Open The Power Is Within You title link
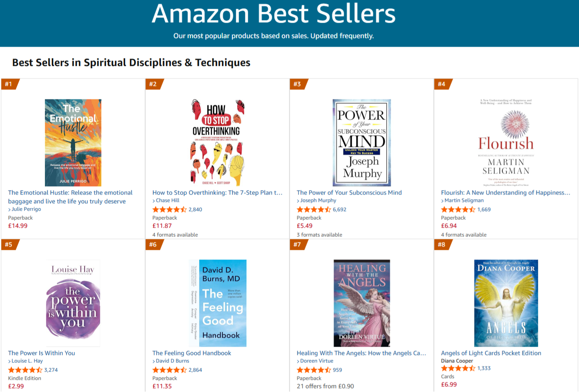The height and width of the screenshot is (392, 579). coord(41,353)
